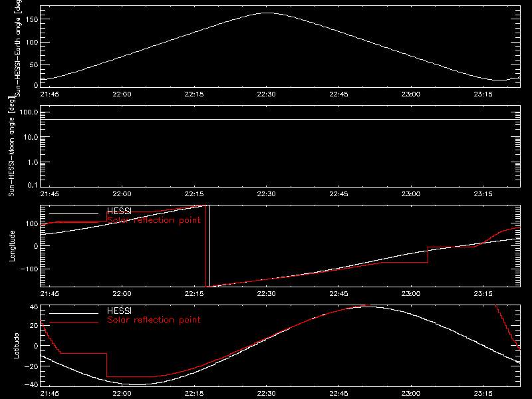Click 100 tick on Earth angle plot

point(33,42)
